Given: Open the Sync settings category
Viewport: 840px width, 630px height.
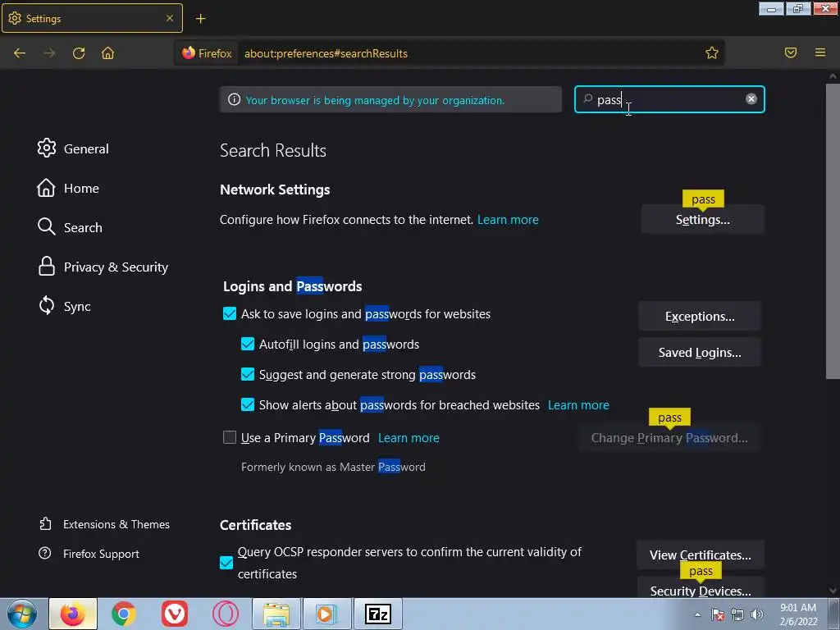Looking at the screenshot, I should tap(64, 306).
